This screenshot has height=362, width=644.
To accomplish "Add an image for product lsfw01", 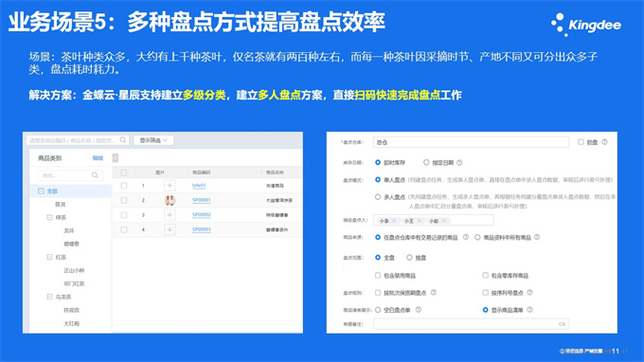I will point(170,186).
